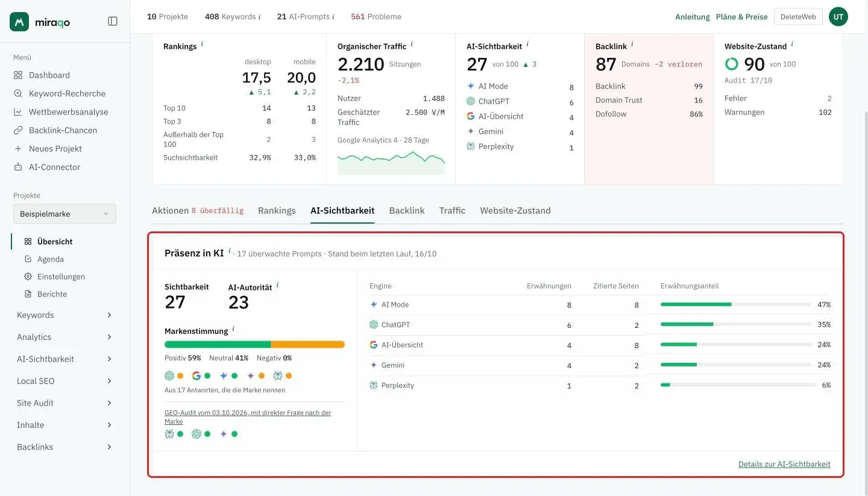This screenshot has width=868, height=496.
Task: Click the ChatGPT icon in the engine table
Action: coord(374,325)
